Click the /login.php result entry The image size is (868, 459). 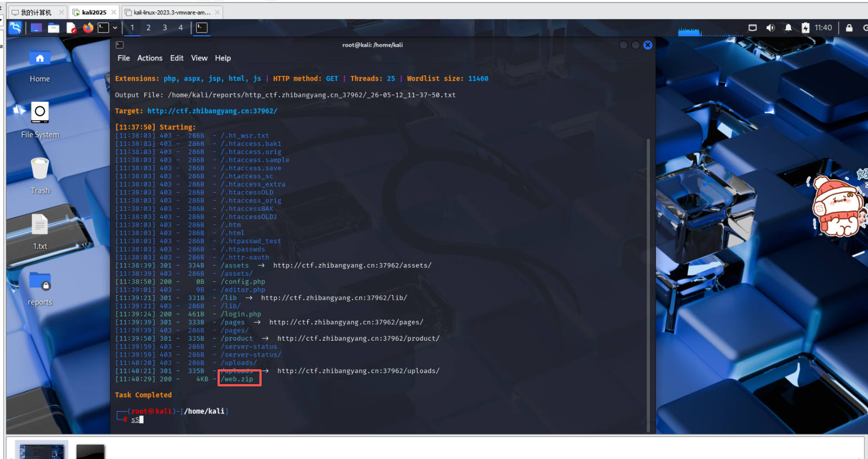pos(241,314)
